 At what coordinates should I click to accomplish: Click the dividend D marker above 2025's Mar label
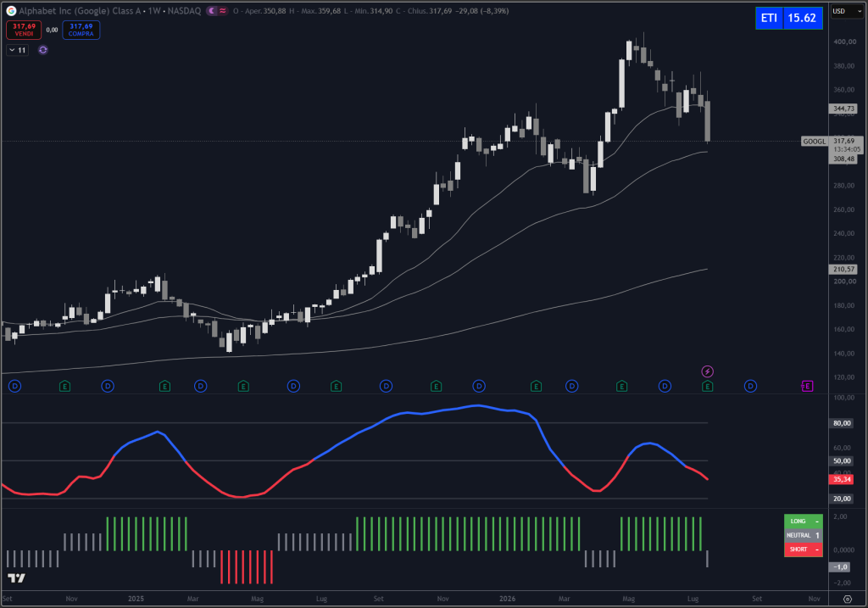(201, 387)
